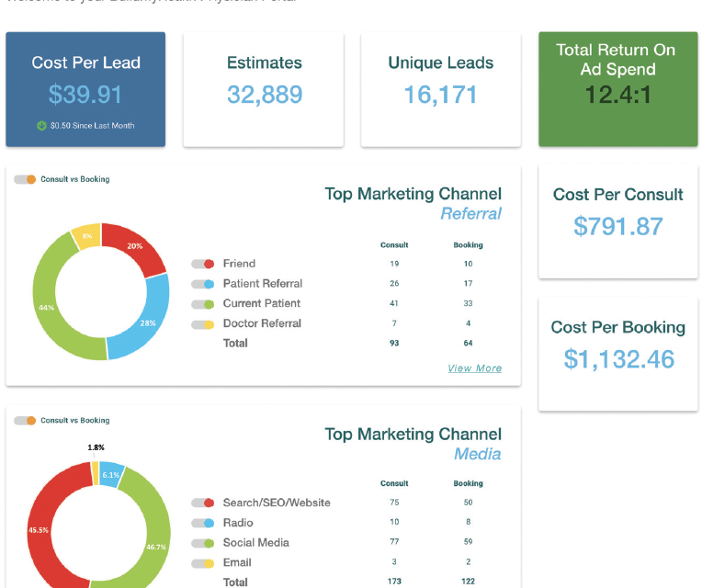
Task: Click the Radio legend label
Action: tap(238, 523)
